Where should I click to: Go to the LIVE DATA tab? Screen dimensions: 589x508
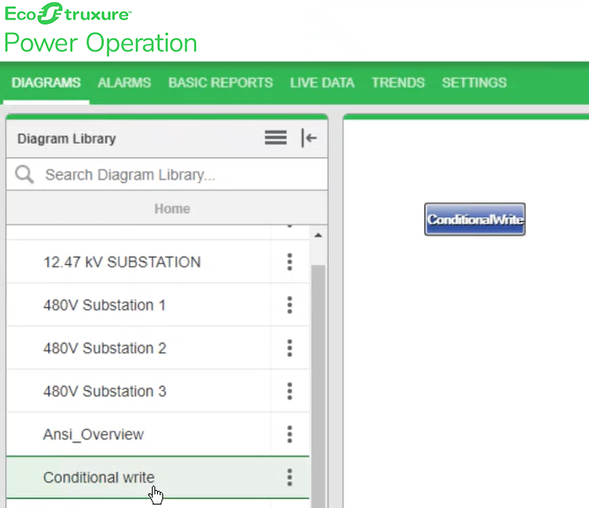click(322, 83)
